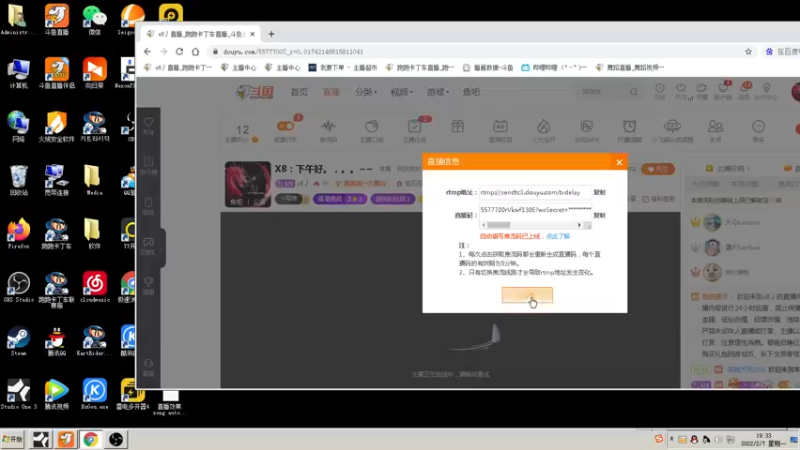800x450 pixels.
Task: Expand the 分类 dropdown menu
Action: tap(365, 92)
